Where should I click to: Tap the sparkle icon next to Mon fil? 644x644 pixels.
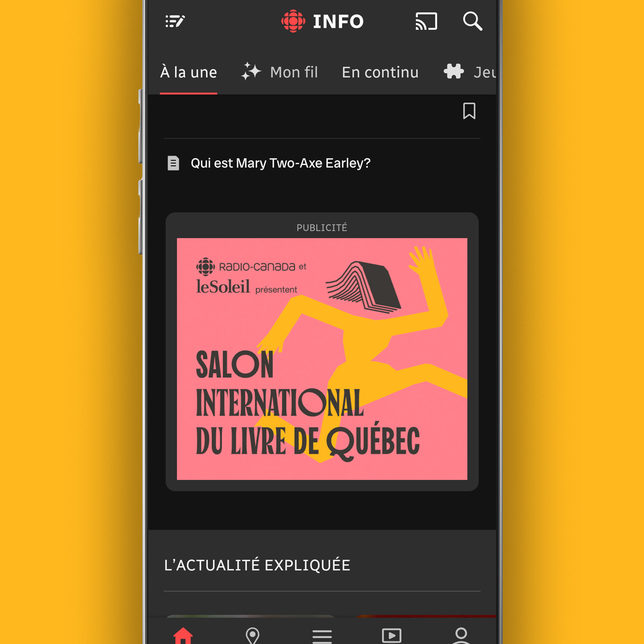(251, 71)
